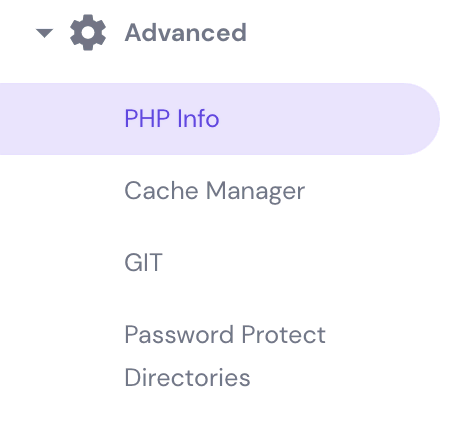Click the word Directories in the sidebar
This screenshot has width=452, height=422.
click(x=187, y=377)
